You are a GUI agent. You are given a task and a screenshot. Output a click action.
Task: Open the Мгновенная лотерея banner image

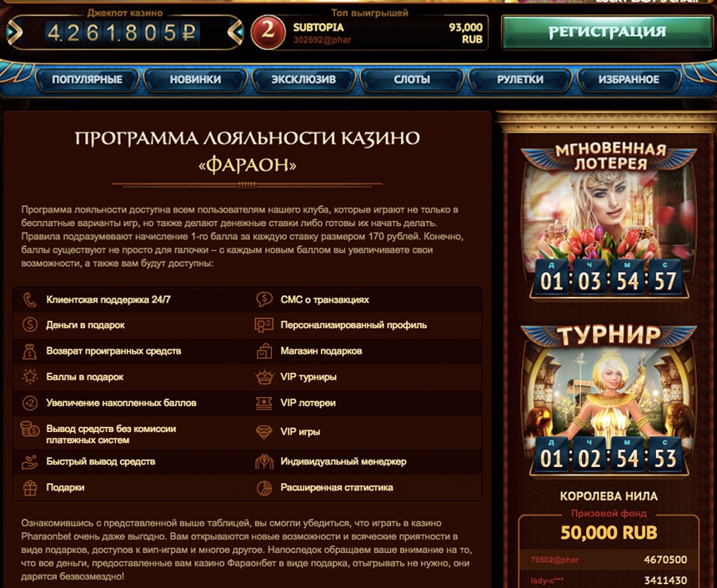(x=609, y=222)
